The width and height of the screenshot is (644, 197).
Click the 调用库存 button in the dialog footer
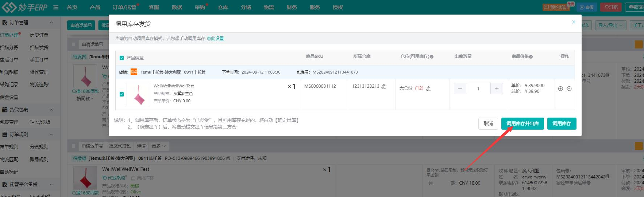click(x=562, y=123)
